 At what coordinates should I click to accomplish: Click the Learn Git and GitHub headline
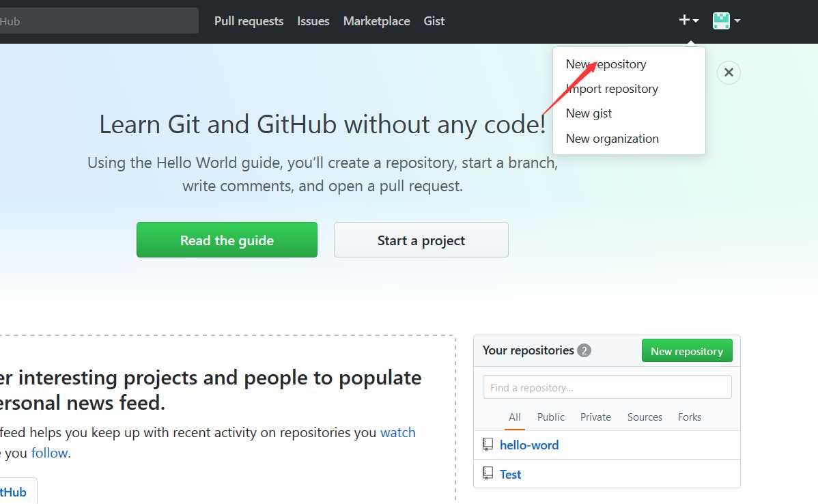coord(322,125)
